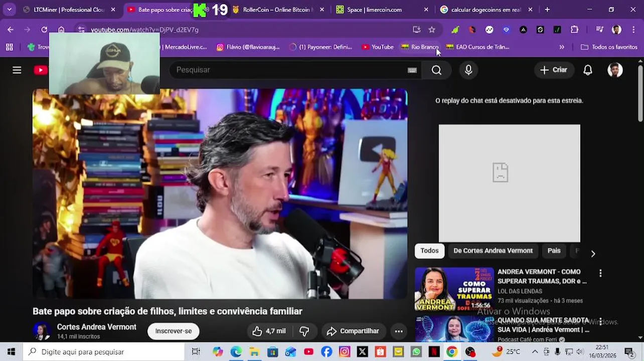Open weather widget showing 25°C

tap(506, 352)
